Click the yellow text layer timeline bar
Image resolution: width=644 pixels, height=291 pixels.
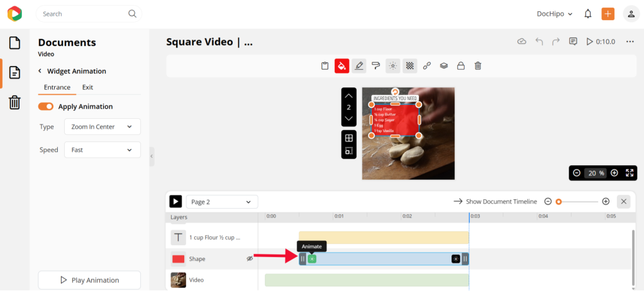384,237
